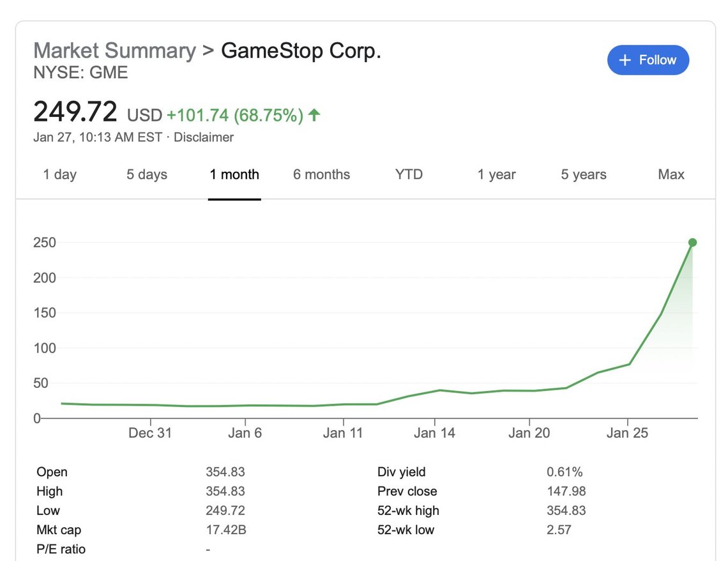The height and width of the screenshot is (561, 728).
Task: Switch to the 6 months tab
Action: [321, 174]
